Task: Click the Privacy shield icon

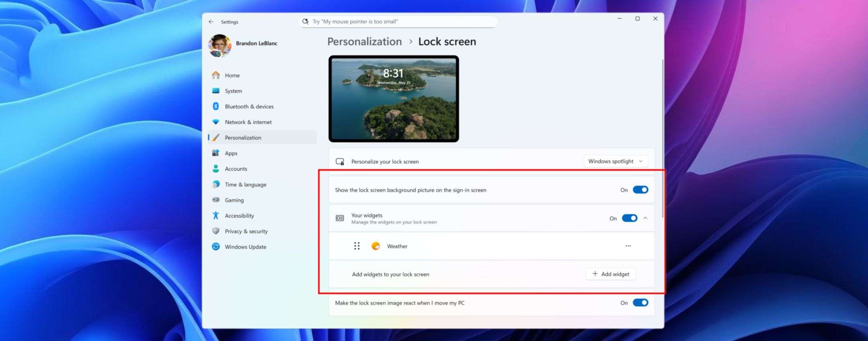Action: (x=216, y=231)
